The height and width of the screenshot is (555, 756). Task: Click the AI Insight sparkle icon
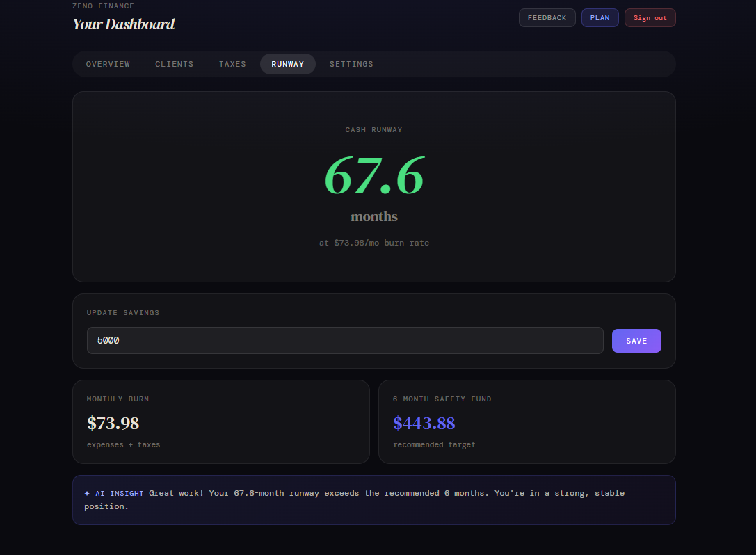[x=87, y=493]
